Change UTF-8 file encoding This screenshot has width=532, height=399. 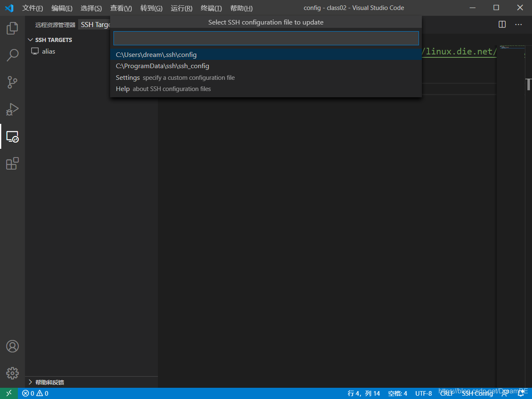(x=424, y=393)
